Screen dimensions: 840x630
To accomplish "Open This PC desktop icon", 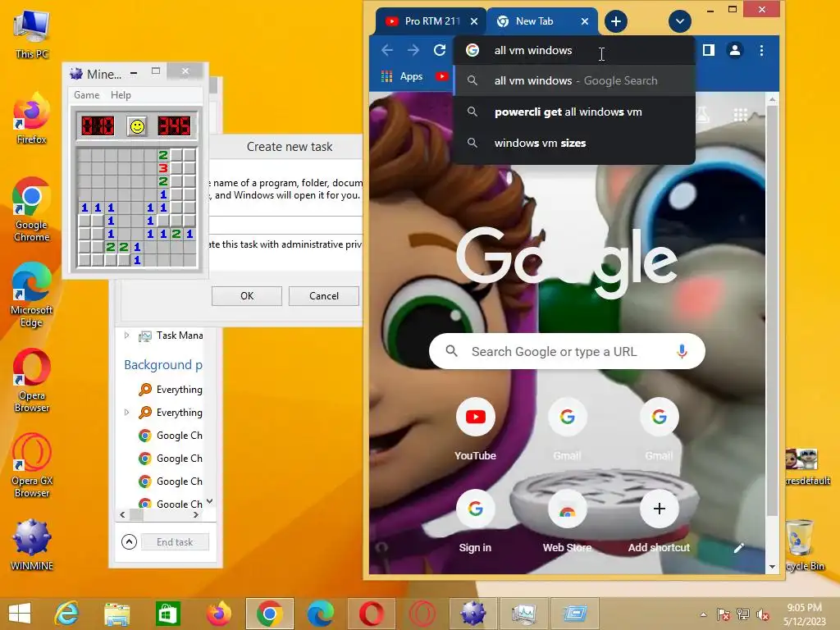I will tap(32, 33).
